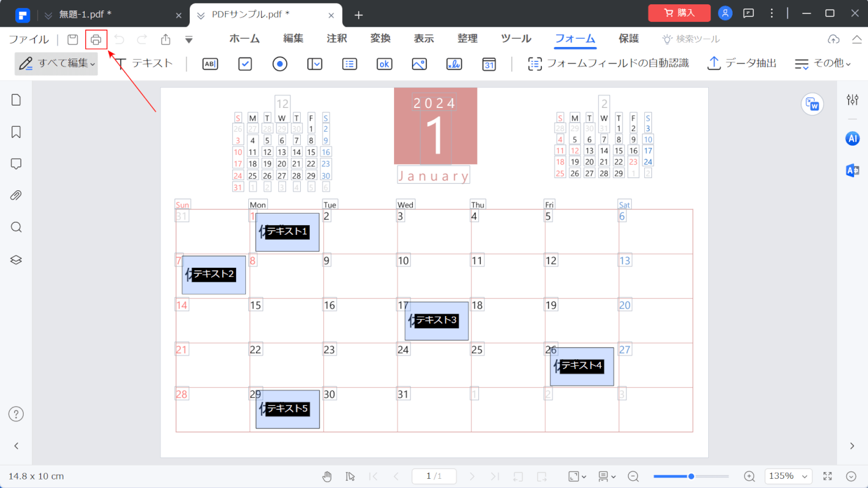Zoom out with the minus icon
This screenshot has width=868, height=488.
pos(634,476)
